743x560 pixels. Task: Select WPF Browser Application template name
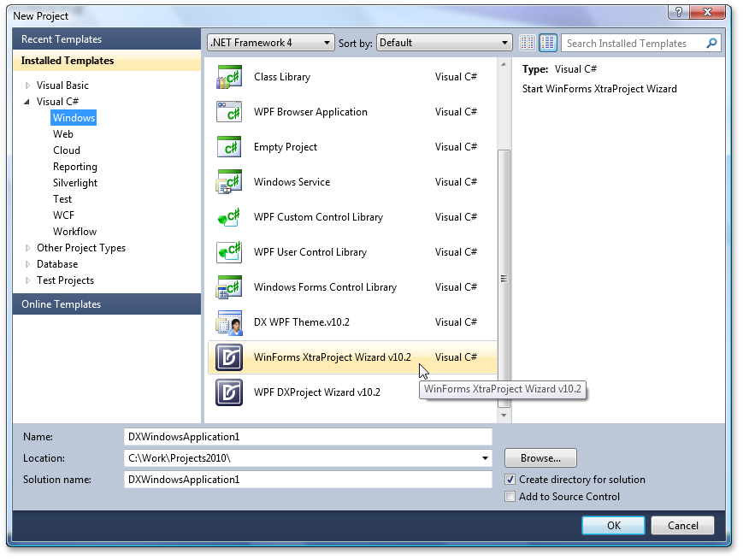[x=310, y=112]
